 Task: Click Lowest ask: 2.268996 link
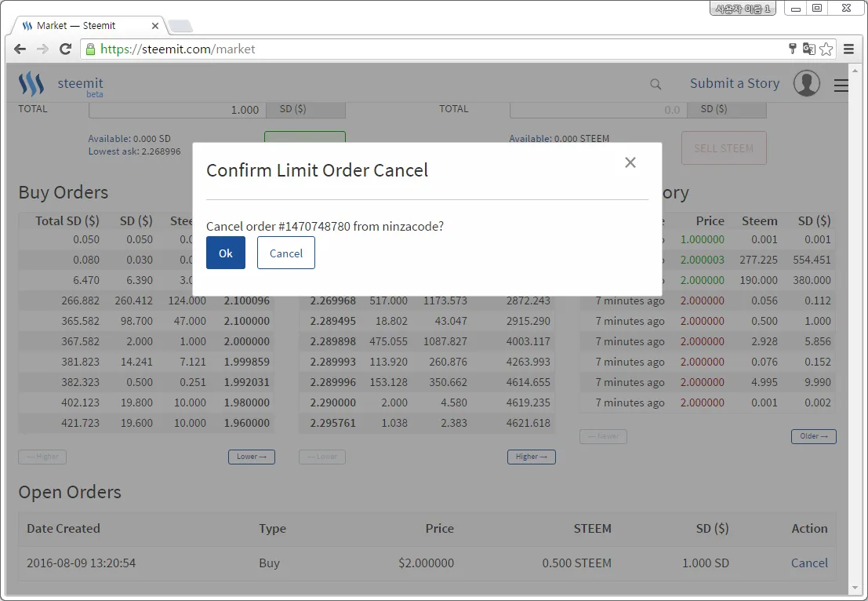(x=135, y=151)
